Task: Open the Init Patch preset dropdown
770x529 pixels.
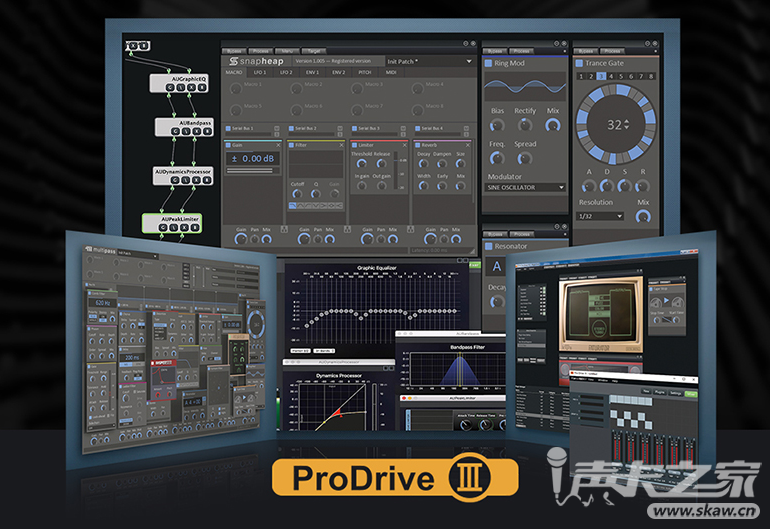Action: [430, 61]
